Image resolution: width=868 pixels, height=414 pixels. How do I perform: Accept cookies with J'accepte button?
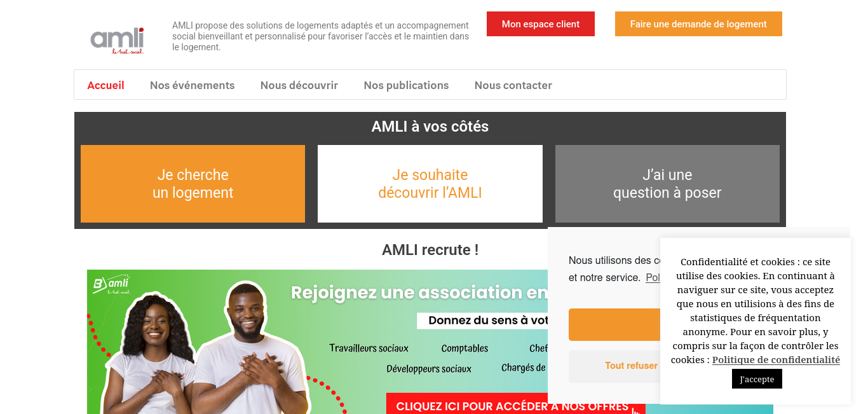coord(757,379)
